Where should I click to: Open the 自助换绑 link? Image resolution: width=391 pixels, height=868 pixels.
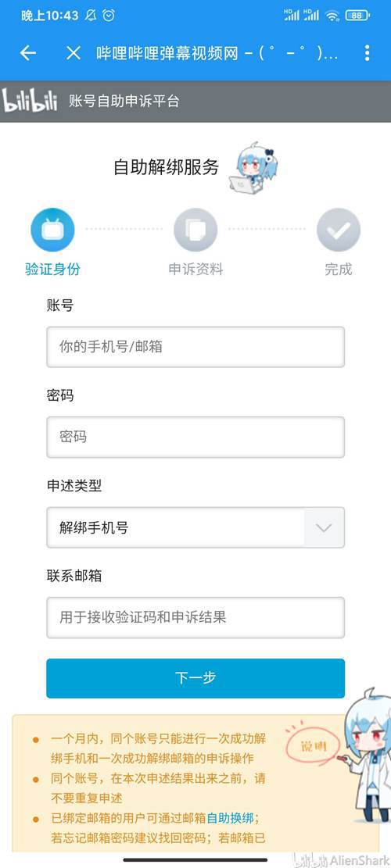pyautogui.click(x=231, y=818)
